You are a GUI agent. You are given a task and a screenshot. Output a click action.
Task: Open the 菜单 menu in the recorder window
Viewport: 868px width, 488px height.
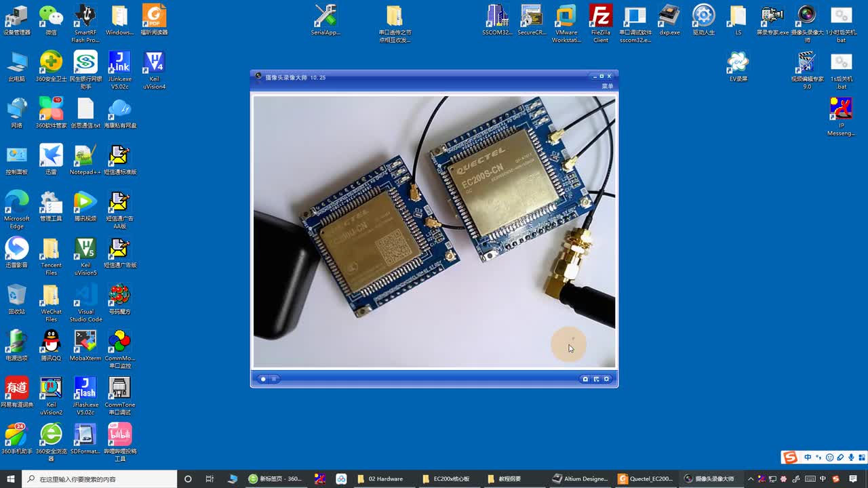(x=607, y=86)
